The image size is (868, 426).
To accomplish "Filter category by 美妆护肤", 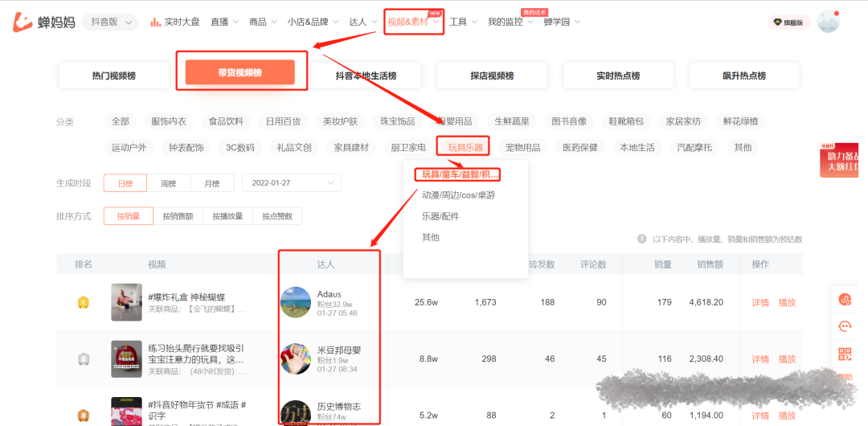I will click(x=341, y=121).
